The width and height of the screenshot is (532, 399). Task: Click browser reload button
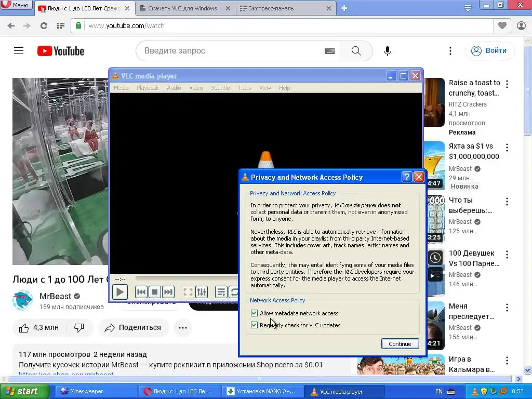[x=44, y=25]
